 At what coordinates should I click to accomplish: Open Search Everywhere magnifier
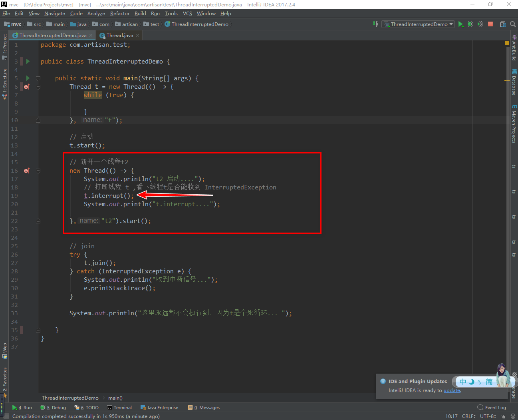point(513,24)
